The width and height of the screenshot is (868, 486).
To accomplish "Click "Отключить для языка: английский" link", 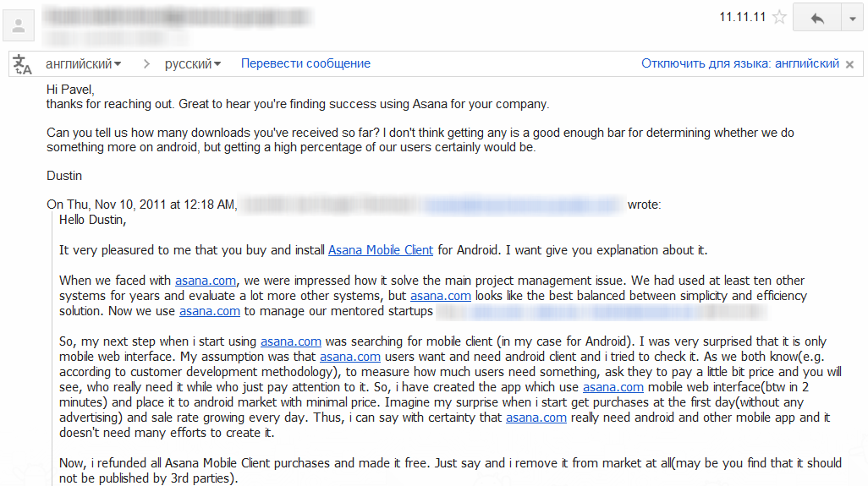I will [x=740, y=63].
